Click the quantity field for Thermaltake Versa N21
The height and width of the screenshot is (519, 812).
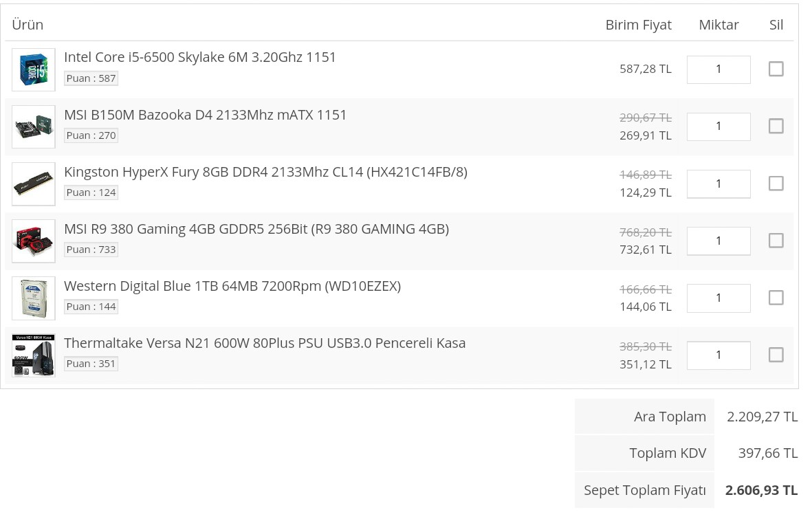pos(718,355)
